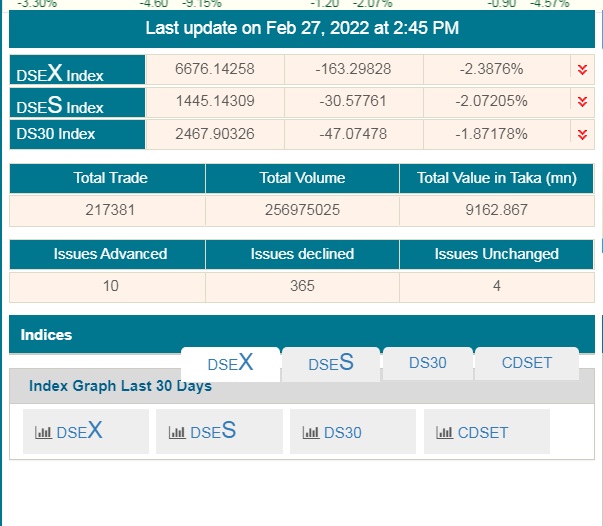Open the CDSET tab under Indices

pos(526,362)
